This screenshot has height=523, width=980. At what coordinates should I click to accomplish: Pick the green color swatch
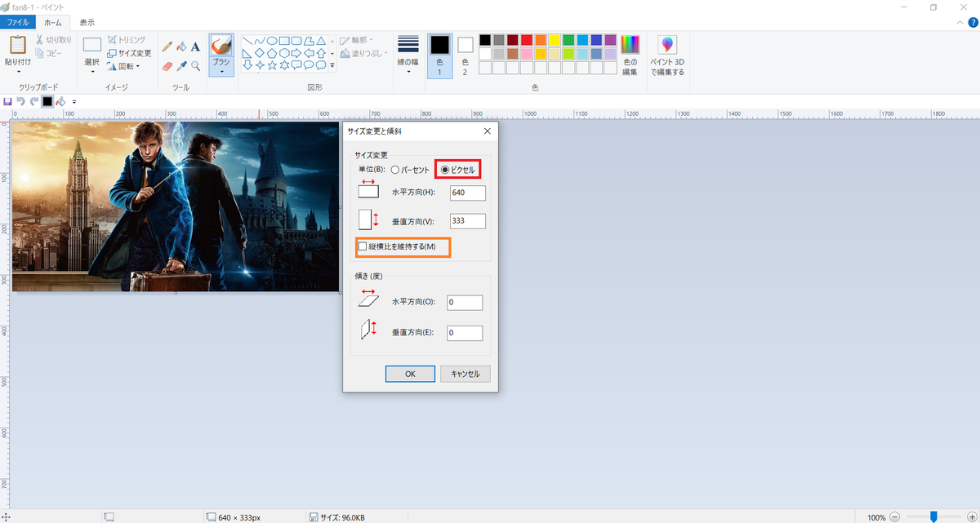click(x=568, y=40)
